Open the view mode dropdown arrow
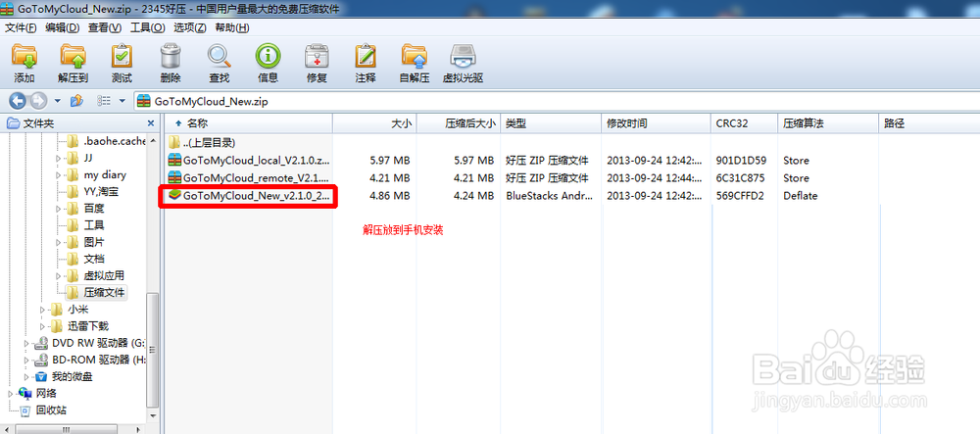The height and width of the screenshot is (434, 980). 122,101
